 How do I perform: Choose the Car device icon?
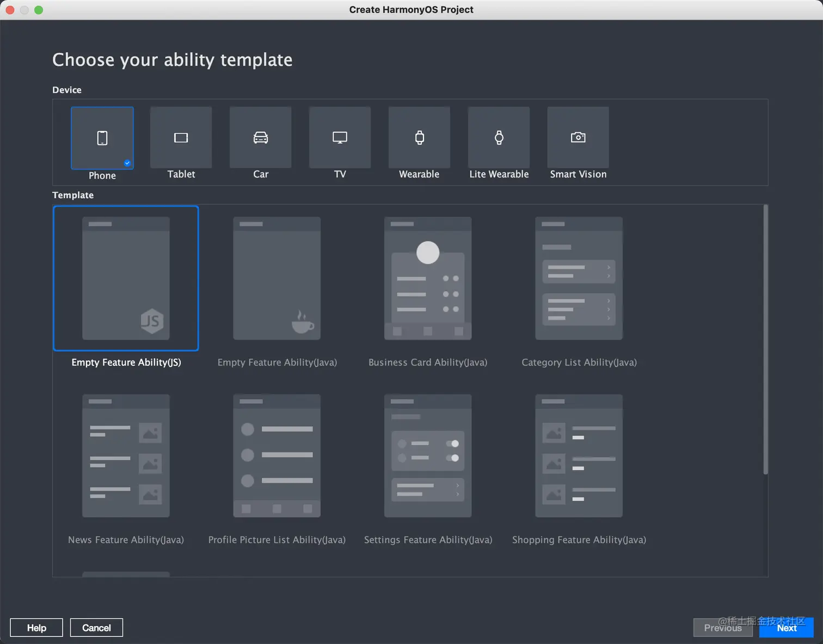(261, 138)
